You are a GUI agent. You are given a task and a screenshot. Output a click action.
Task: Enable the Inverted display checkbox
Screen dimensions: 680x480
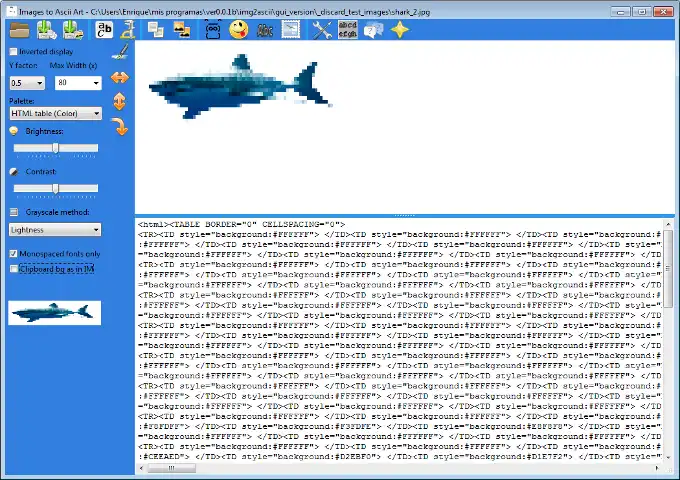(13, 52)
